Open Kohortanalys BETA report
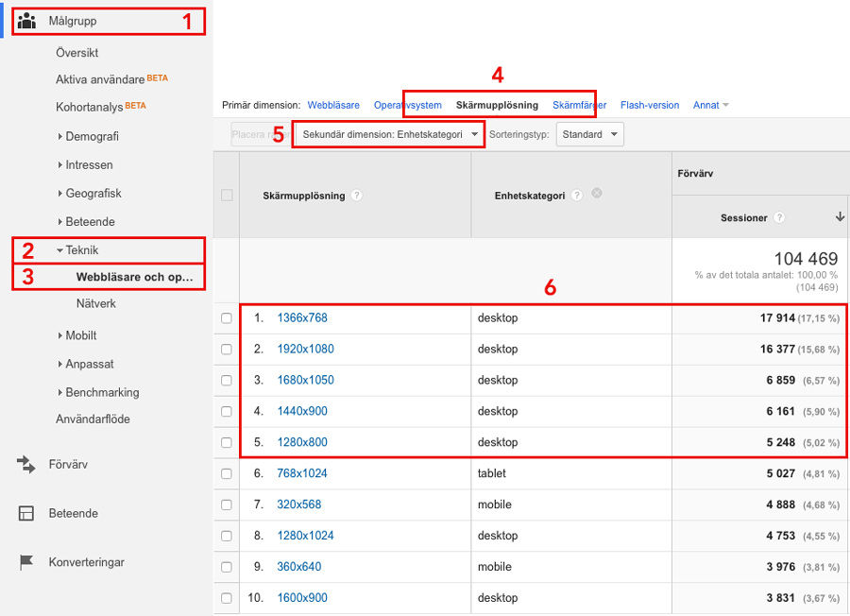This screenshot has width=850, height=616. pyautogui.click(x=101, y=107)
